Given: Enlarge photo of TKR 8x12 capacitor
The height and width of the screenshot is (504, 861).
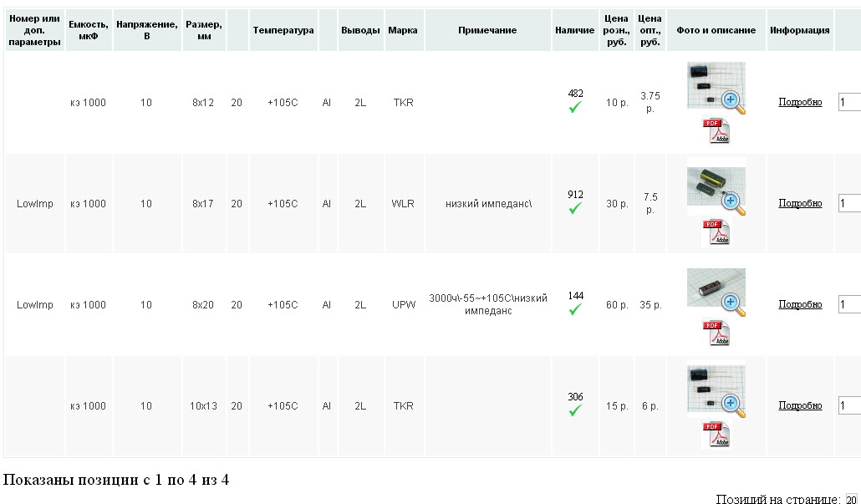Looking at the screenshot, I should (716, 86).
